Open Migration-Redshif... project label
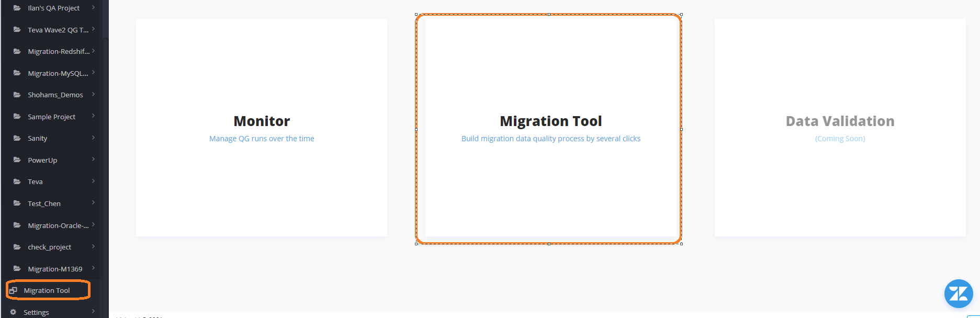This screenshot has width=980, height=318. tap(59, 51)
